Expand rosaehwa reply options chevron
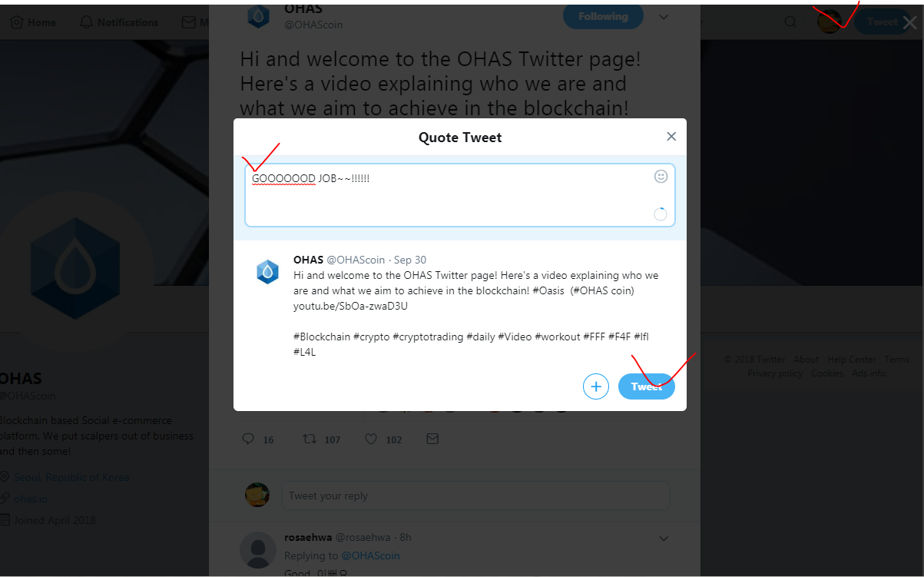 point(664,539)
